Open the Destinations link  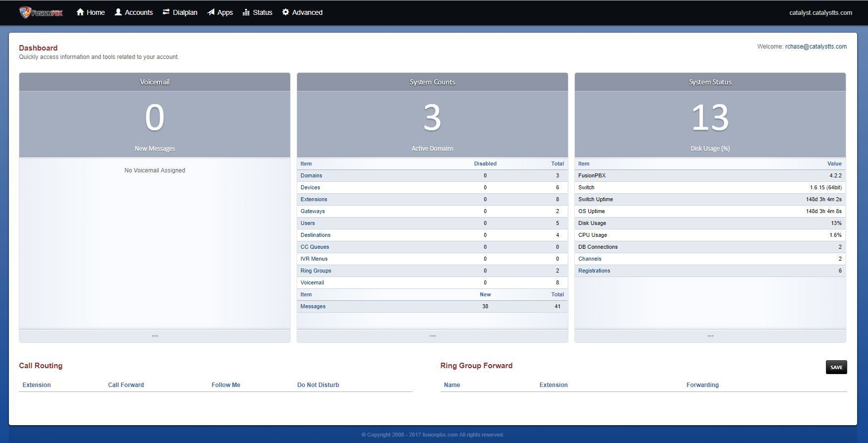pyautogui.click(x=315, y=235)
